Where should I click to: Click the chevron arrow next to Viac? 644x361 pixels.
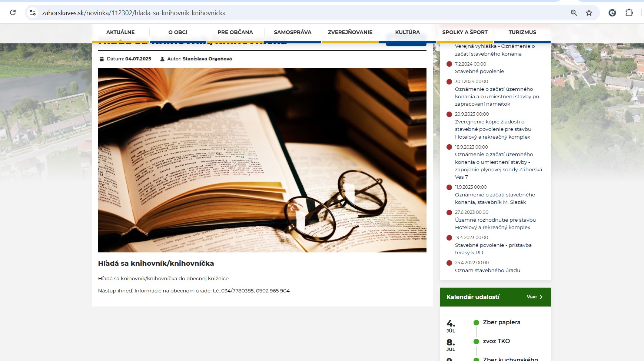(541, 297)
